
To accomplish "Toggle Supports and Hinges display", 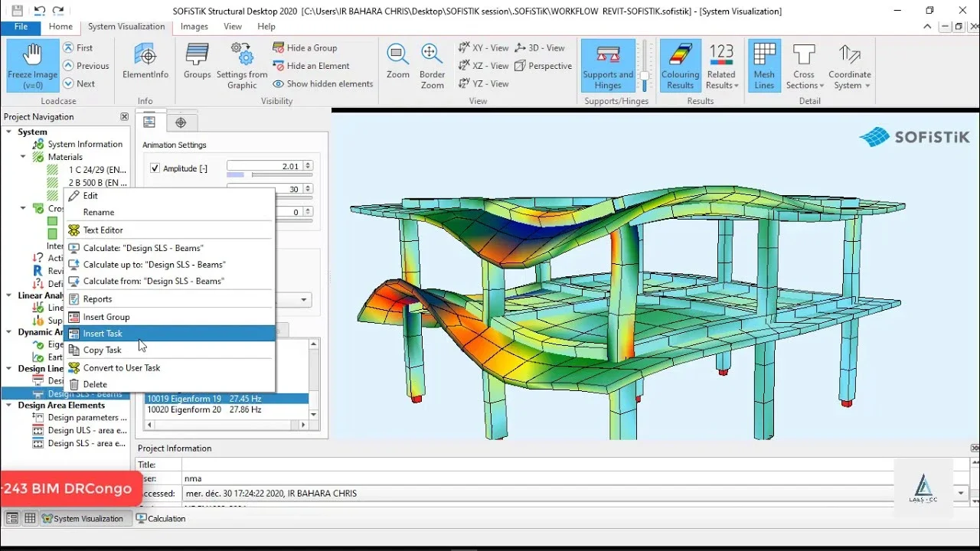I will [x=608, y=66].
